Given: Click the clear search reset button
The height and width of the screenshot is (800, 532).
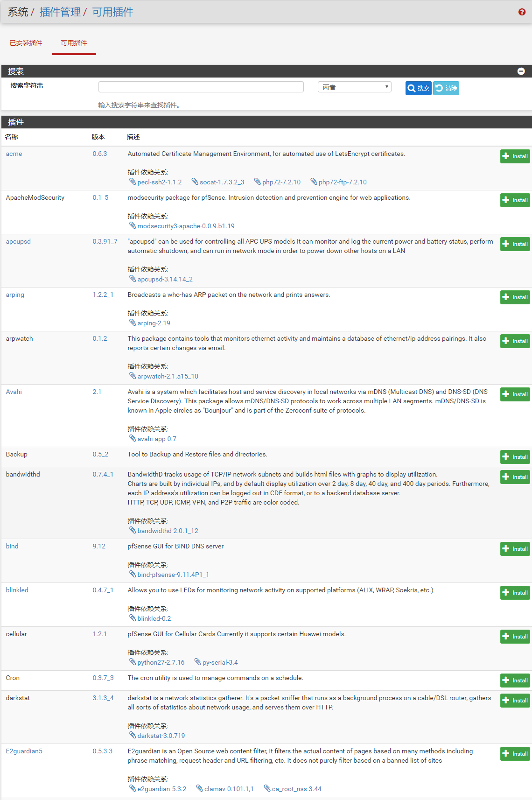Looking at the screenshot, I should point(446,88).
